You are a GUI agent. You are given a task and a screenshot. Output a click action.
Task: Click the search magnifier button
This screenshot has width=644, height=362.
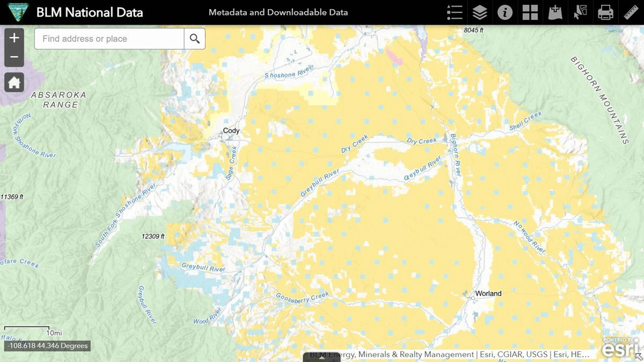[x=194, y=39]
